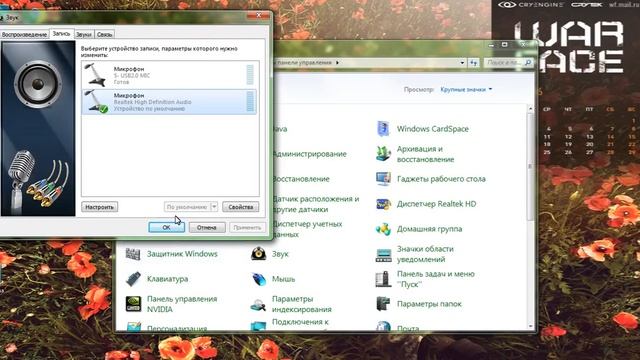640x360 pixels.
Task: Open Параметры индексирования icon
Action: coord(258,304)
